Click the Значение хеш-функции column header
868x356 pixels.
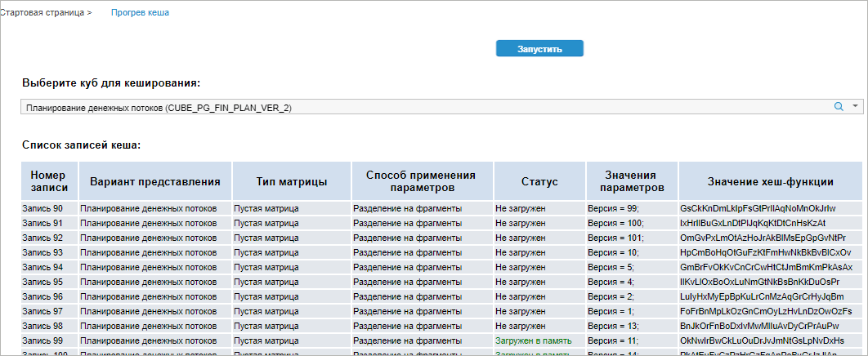pyautogui.click(x=771, y=181)
